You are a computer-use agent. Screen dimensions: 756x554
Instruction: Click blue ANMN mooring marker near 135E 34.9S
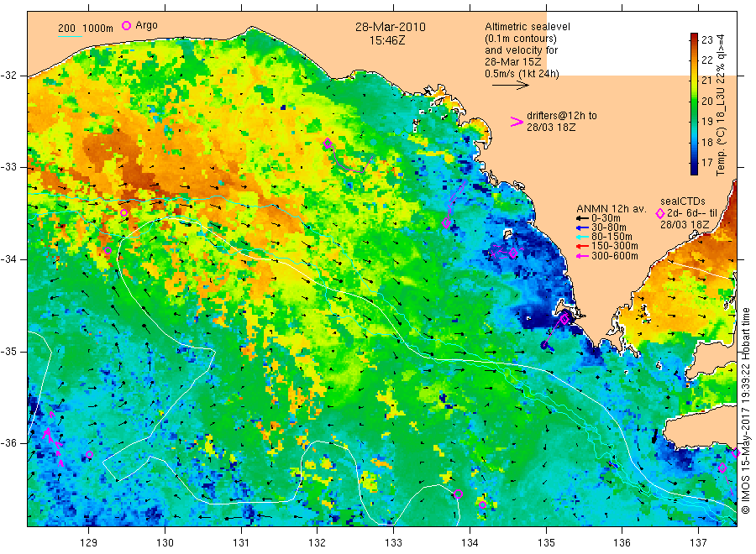(545, 345)
